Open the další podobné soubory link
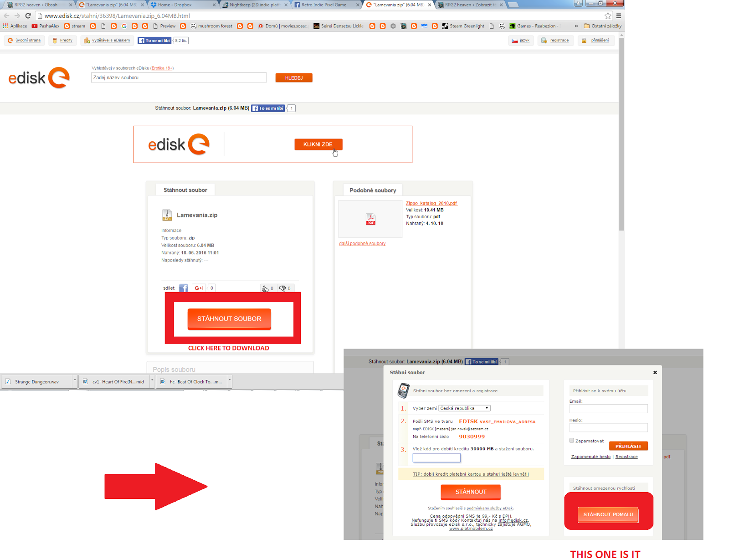Image resolution: width=729 pixels, height=560 pixels. [362, 244]
